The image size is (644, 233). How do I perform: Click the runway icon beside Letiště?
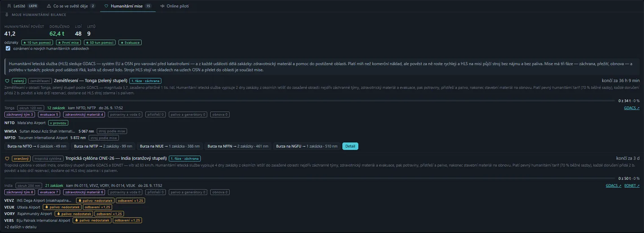(9, 6)
